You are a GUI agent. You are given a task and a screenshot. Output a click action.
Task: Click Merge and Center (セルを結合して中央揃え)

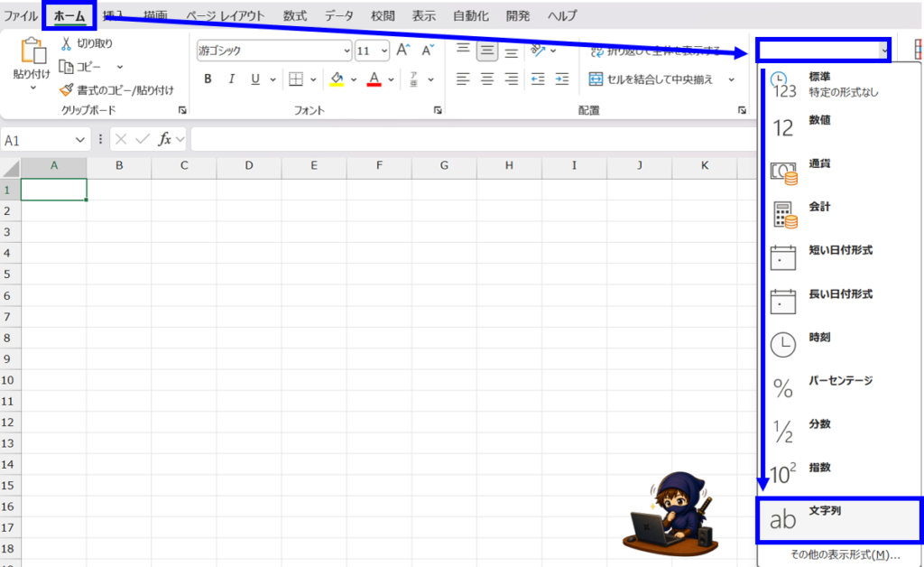(x=651, y=79)
